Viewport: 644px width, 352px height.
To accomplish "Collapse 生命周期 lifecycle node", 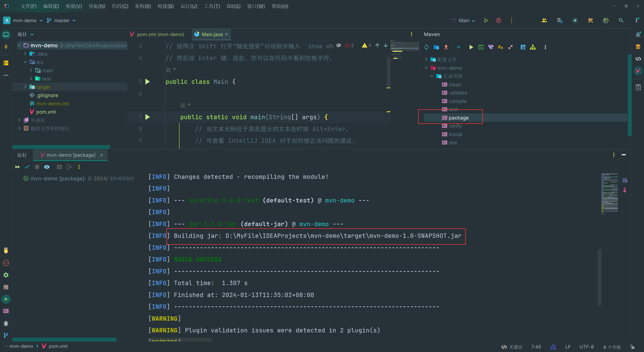I will tap(432, 76).
